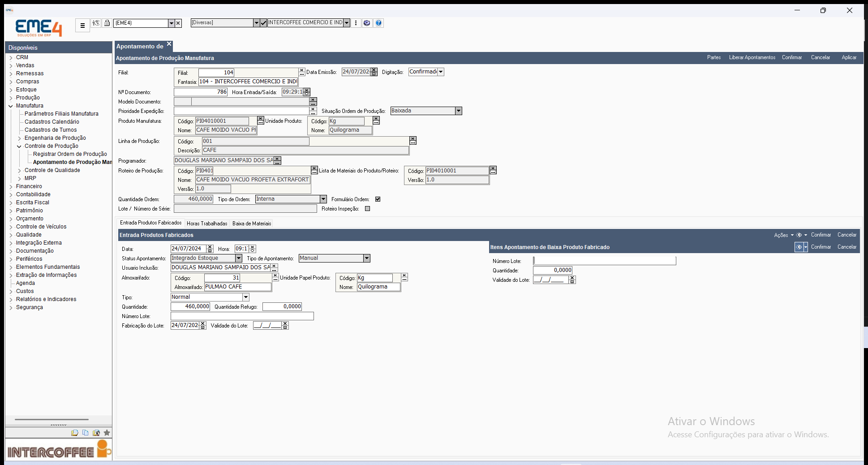Screen dimensions: 868x465
Task: Click the folder with user icon in sidebar footer
Action: [96, 433]
